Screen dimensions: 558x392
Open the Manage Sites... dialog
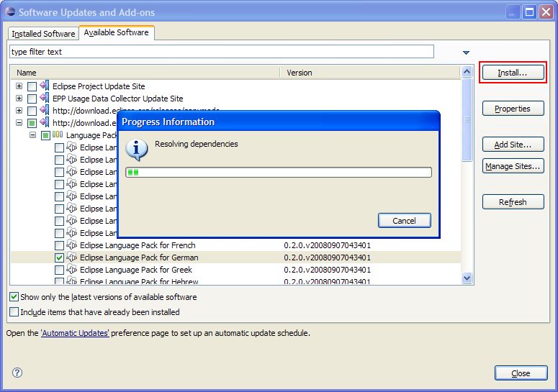tap(513, 166)
